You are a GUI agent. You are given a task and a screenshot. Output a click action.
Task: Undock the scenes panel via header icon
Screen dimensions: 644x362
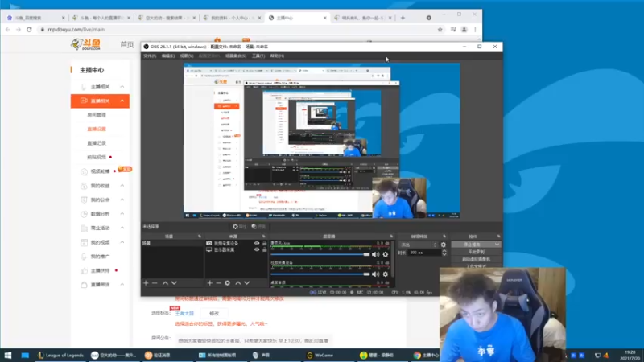coord(200,237)
